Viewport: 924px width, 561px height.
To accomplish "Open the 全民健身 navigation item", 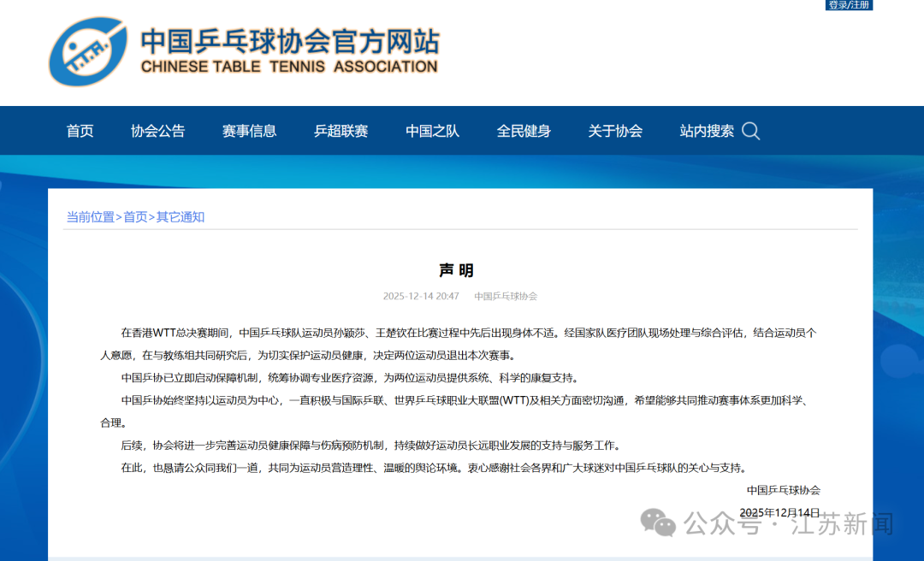I will coord(524,131).
